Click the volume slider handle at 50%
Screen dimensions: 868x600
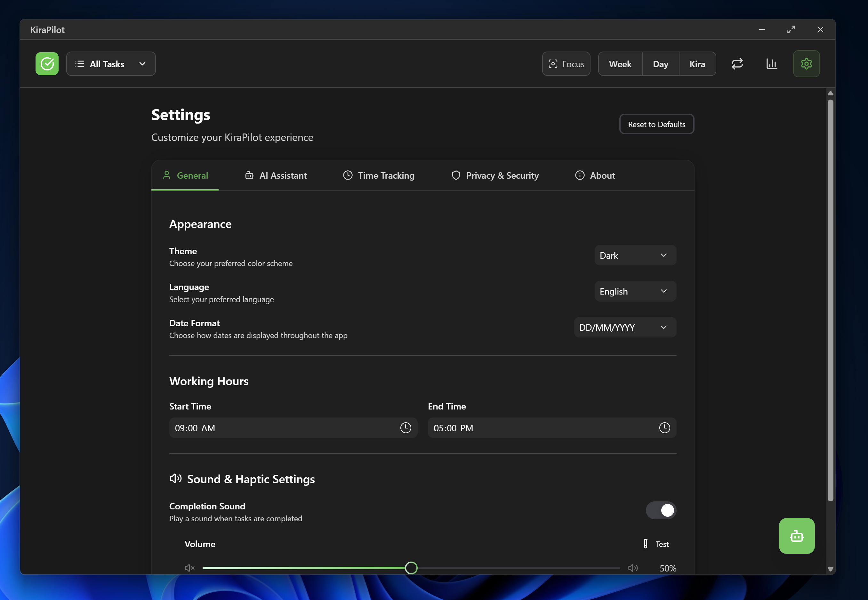point(411,568)
